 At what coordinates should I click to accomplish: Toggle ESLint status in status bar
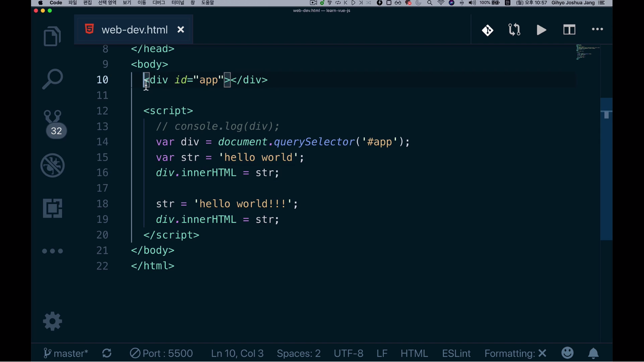[456, 353]
